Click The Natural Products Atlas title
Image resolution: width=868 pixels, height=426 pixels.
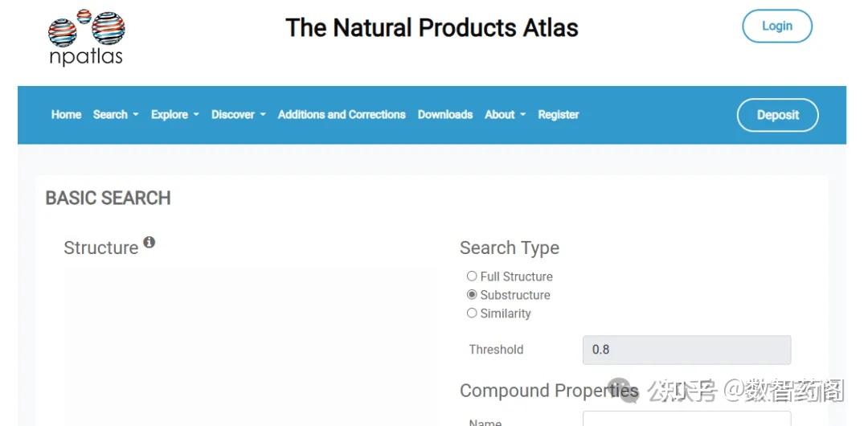click(432, 27)
